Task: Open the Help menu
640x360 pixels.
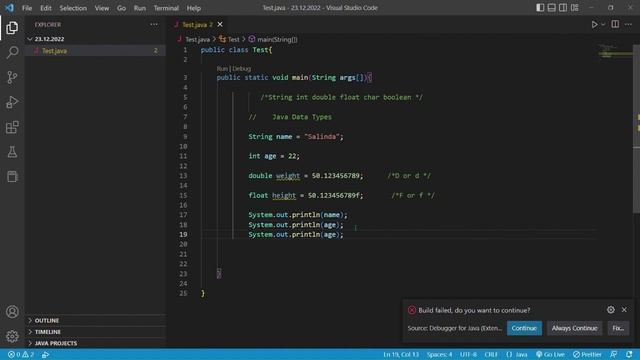Action: (x=193, y=8)
